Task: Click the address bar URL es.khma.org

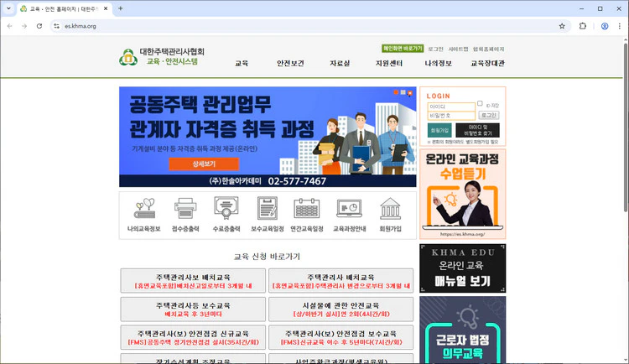Action: 81,26
